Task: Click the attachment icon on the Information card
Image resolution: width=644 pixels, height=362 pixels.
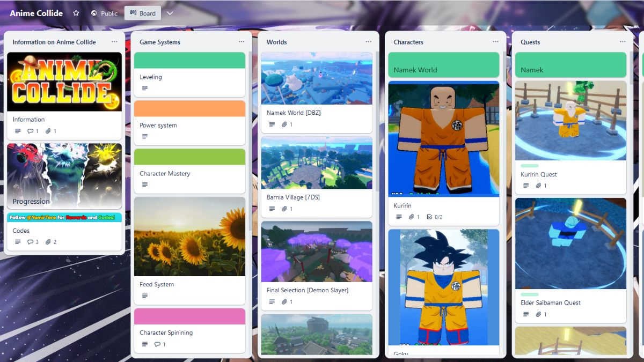Action: pos(48,131)
